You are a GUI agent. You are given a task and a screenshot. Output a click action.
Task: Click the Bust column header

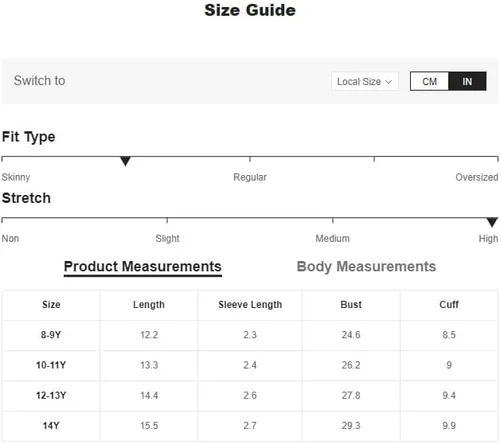pyautogui.click(x=351, y=304)
